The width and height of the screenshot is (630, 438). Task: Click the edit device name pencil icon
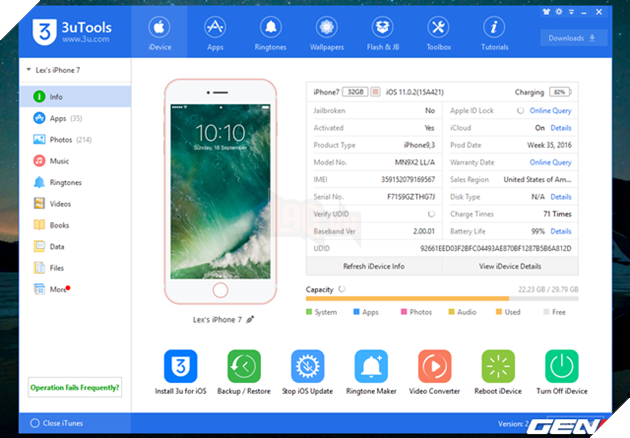(x=250, y=319)
